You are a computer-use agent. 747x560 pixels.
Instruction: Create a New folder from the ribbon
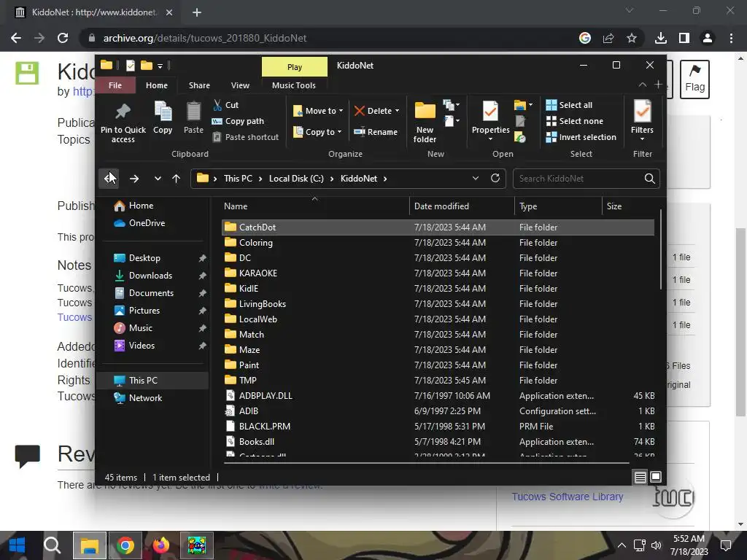point(425,122)
